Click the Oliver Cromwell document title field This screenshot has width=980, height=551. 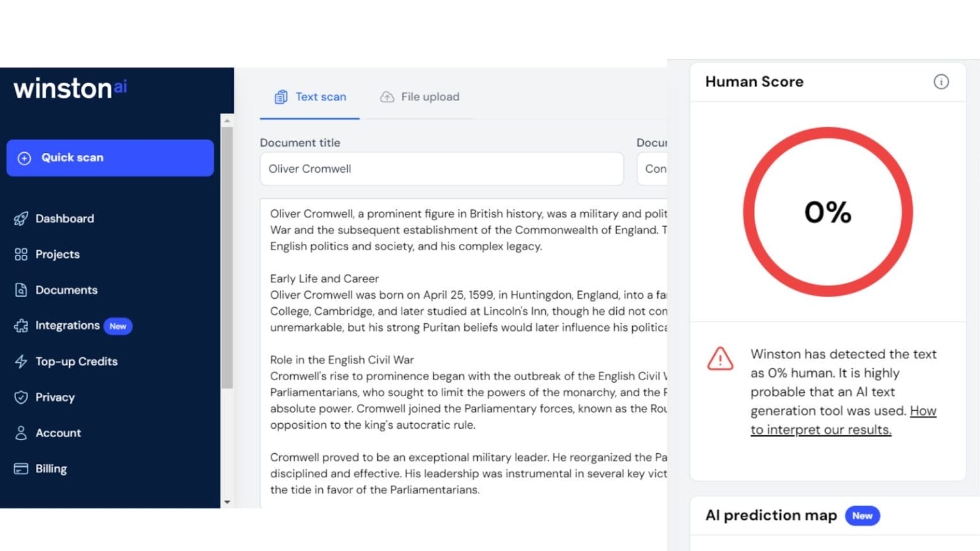click(x=441, y=168)
